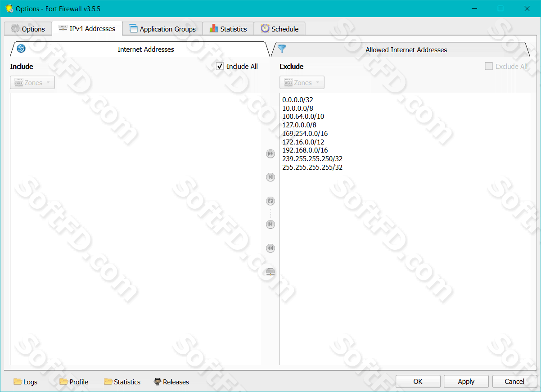Click the skip-to-next arrow icon between the lists

click(270, 177)
